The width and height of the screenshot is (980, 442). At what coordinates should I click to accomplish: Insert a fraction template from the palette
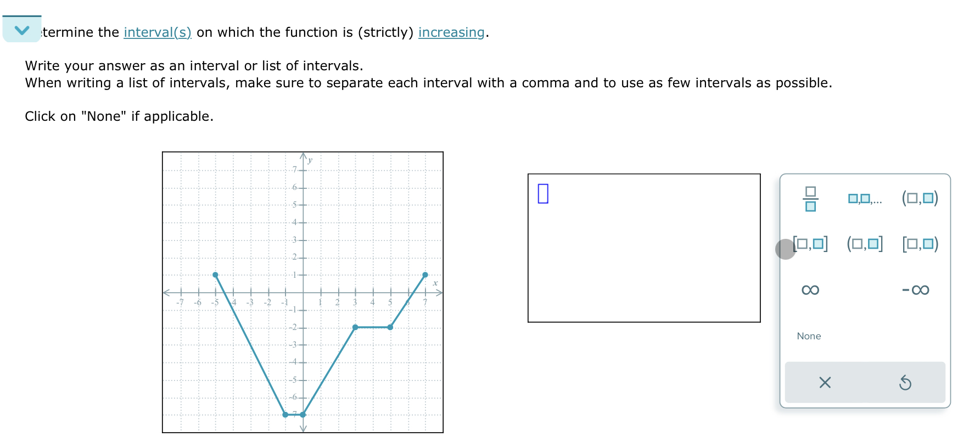coord(810,199)
